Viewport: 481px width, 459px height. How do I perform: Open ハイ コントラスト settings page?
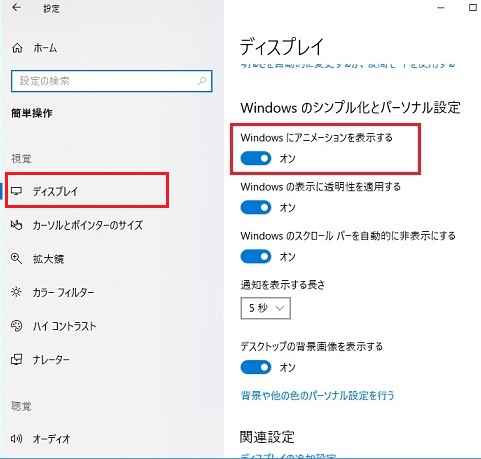pyautogui.click(x=64, y=326)
